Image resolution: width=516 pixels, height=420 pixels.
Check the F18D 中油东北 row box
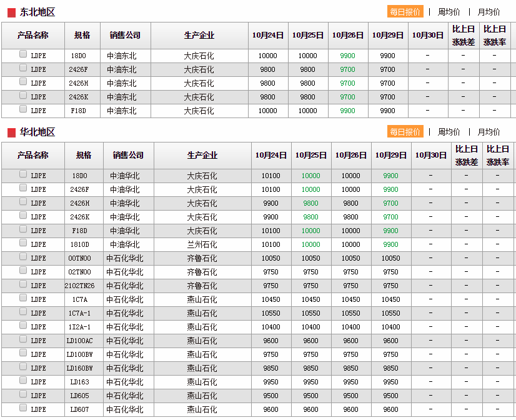pos(23,109)
